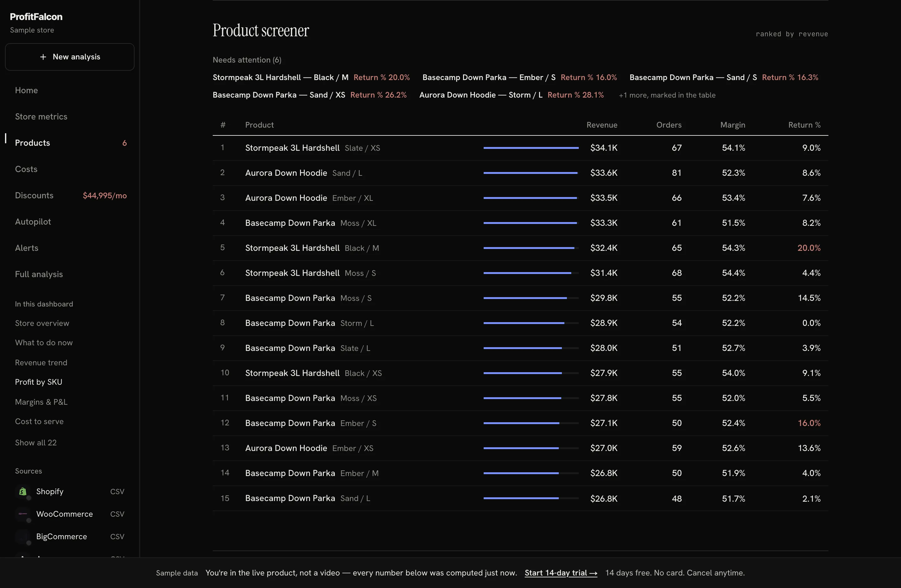The width and height of the screenshot is (901, 588).
Task: Select row 10 Stormpeak 3L Hardshell Black / XS
Action: point(520,373)
